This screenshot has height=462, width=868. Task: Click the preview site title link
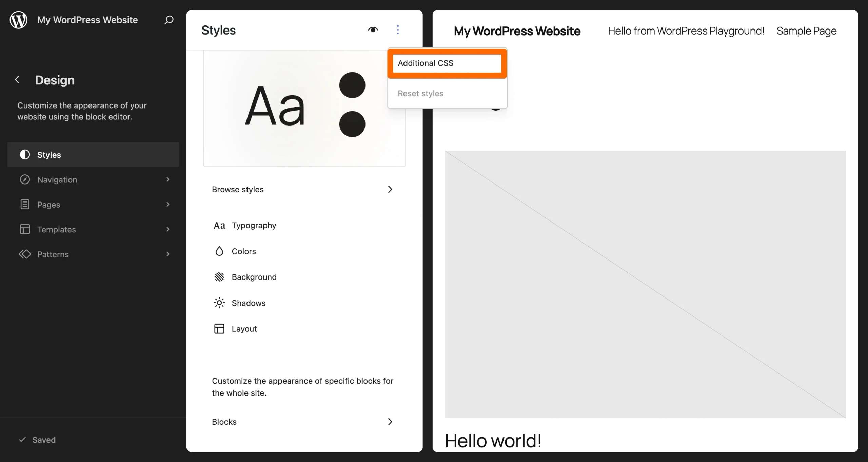[x=517, y=31]
